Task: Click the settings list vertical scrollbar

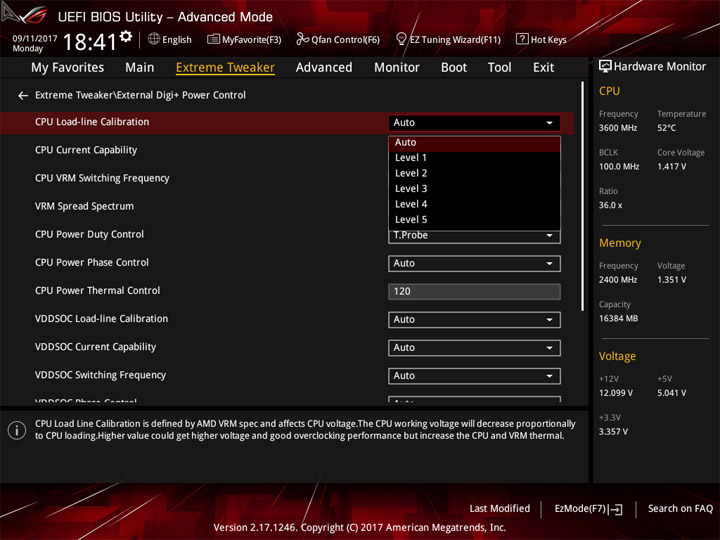Action: (582, 197)
